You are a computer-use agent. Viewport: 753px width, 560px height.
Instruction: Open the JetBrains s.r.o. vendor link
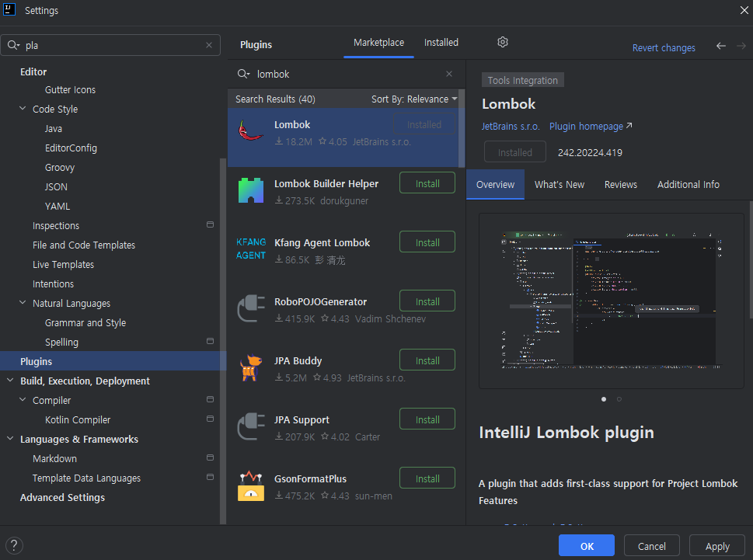point(511,126)
